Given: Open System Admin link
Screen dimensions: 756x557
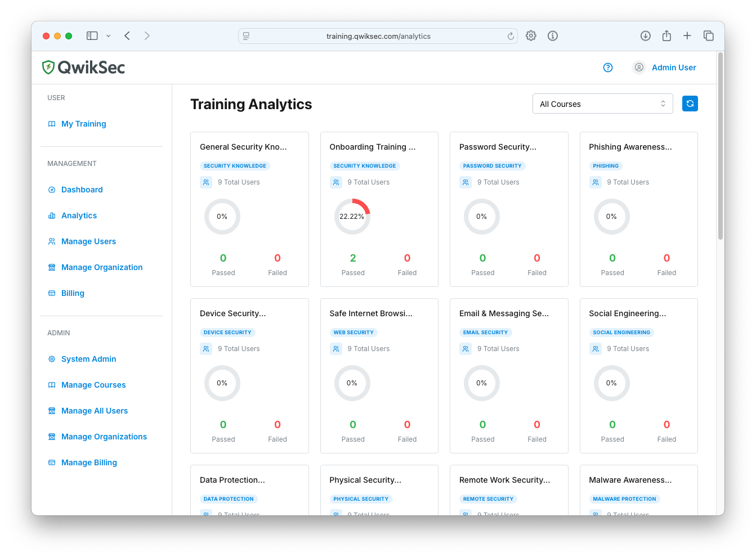Looking at the screenshot, I should (x=89, y=359).
